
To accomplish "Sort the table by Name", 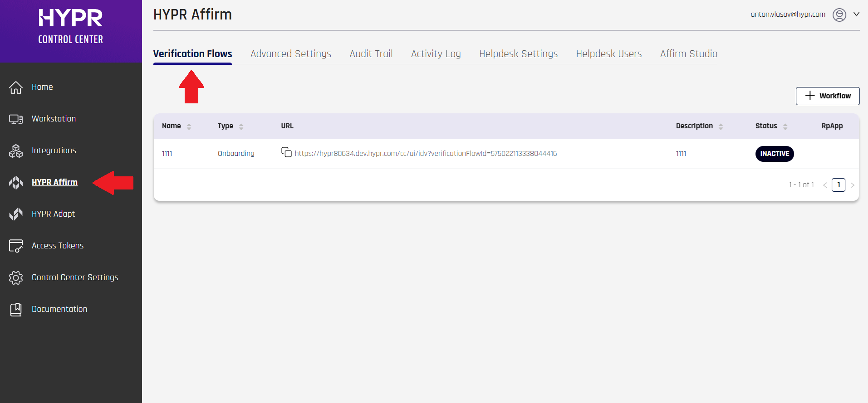I will coord(189,126).
